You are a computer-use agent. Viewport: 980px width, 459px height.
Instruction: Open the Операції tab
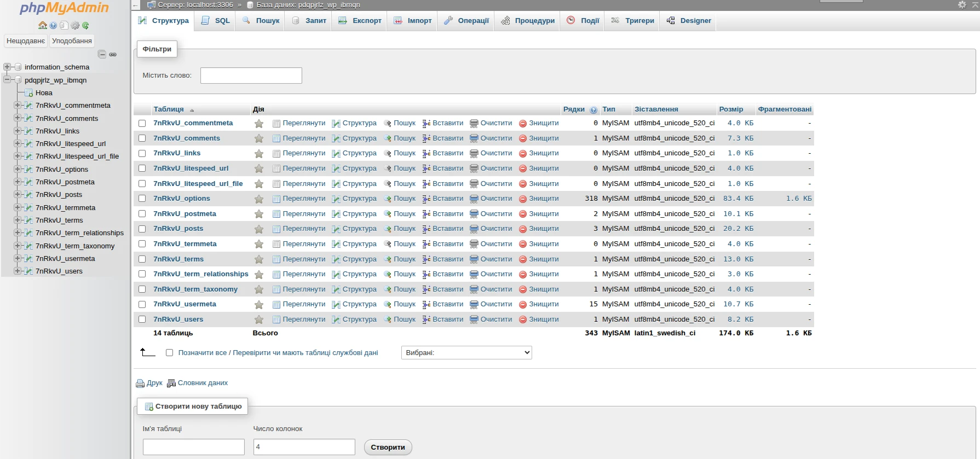pos(466,21)
